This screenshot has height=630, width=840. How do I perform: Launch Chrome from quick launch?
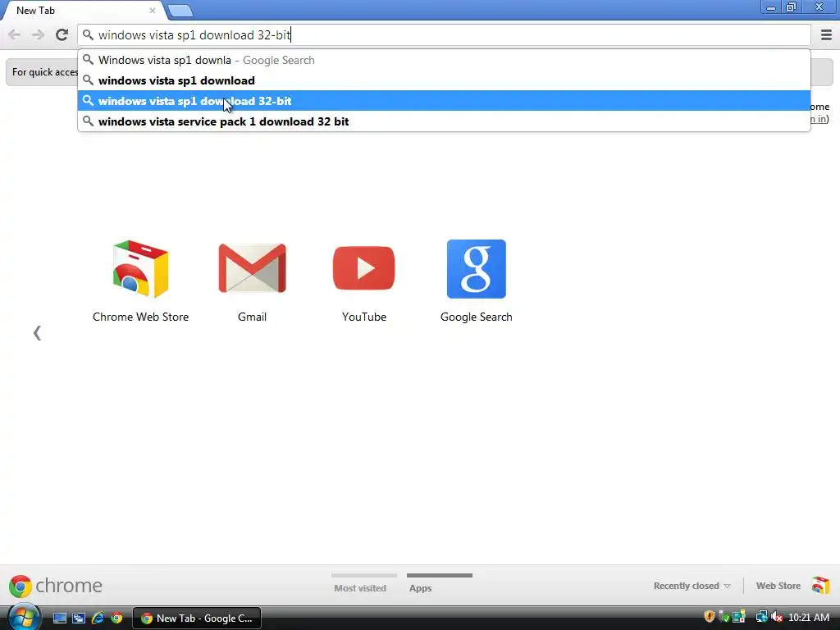click(x=116, y=618)
